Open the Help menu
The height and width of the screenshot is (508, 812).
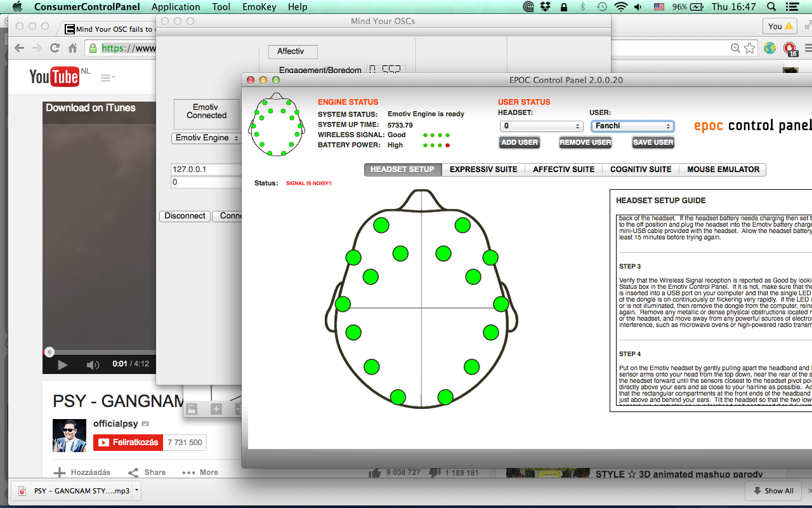click(298, 7)
